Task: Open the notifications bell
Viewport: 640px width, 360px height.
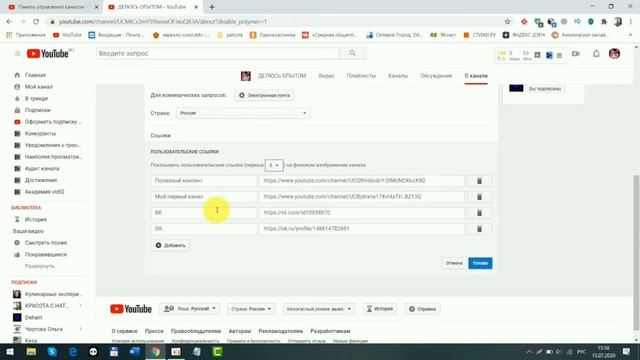Action: [596, 53]
